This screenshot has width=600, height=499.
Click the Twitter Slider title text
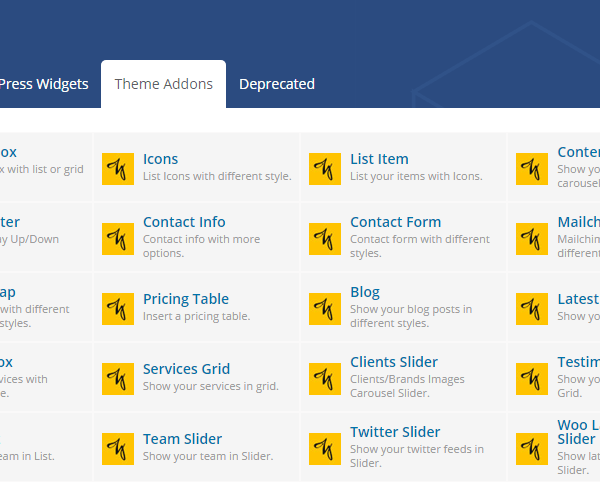[395, 432]
